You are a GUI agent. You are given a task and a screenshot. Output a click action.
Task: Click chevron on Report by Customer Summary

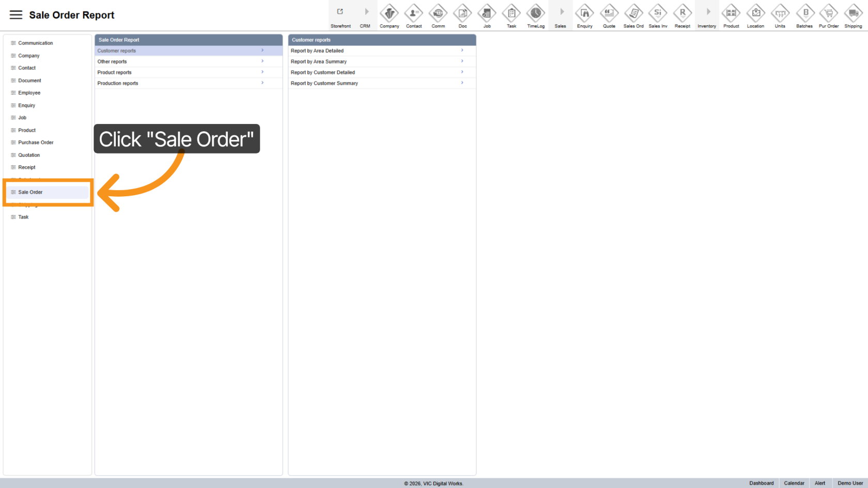tap(462, 83)
